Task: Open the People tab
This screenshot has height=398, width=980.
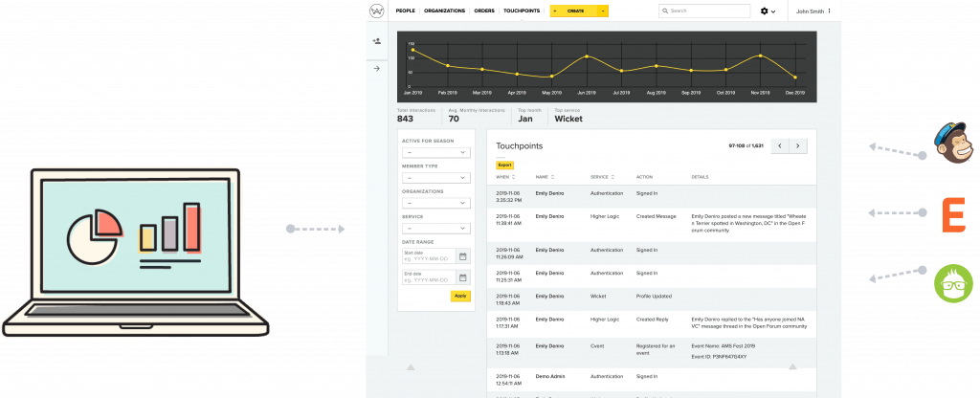Action: [406, 11]
